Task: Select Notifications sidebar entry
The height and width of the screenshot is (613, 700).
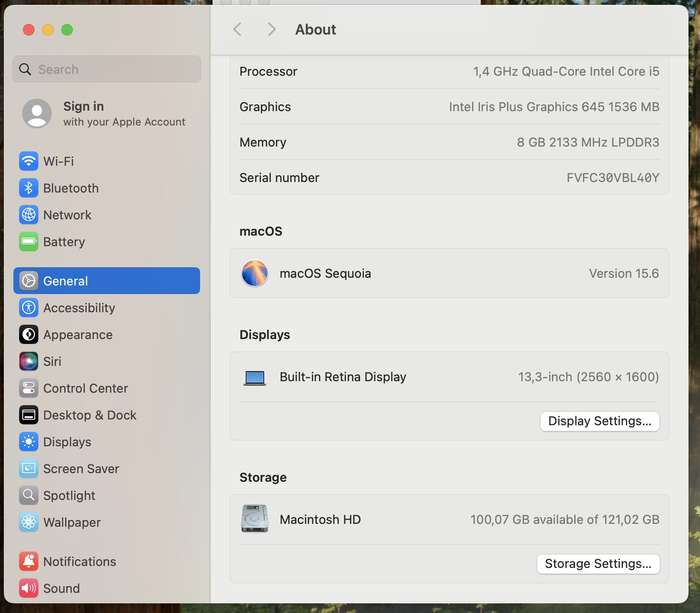Action: point(107,561)
